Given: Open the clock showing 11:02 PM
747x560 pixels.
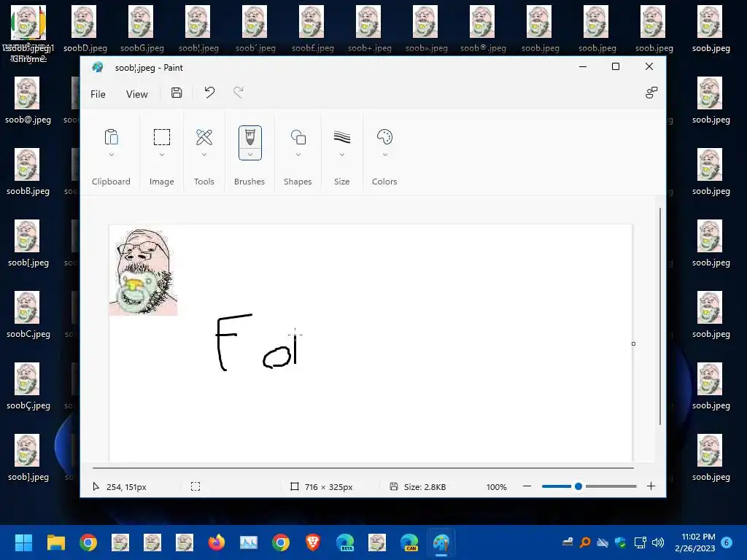Looking at the screenshot, I should click(694, 542).
